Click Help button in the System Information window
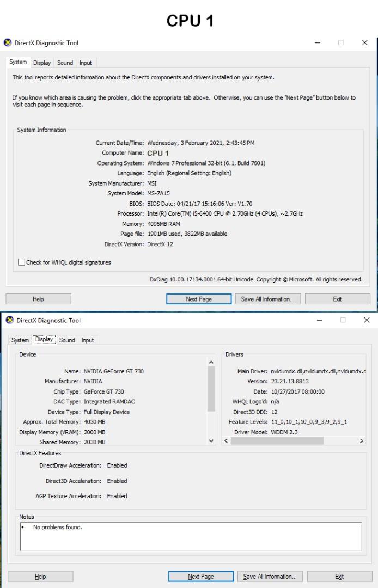This screenshot has height=588, width=378. (x=38, y=299)
